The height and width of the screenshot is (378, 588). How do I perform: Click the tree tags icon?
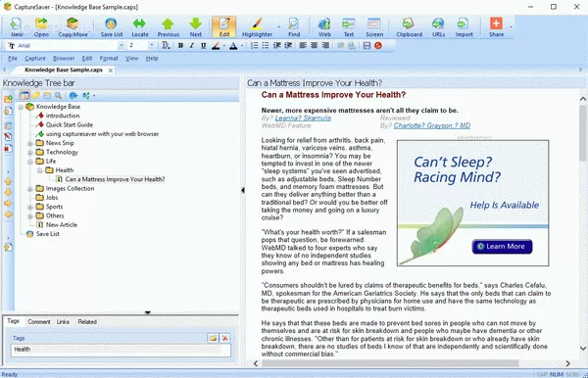(35, 96)
